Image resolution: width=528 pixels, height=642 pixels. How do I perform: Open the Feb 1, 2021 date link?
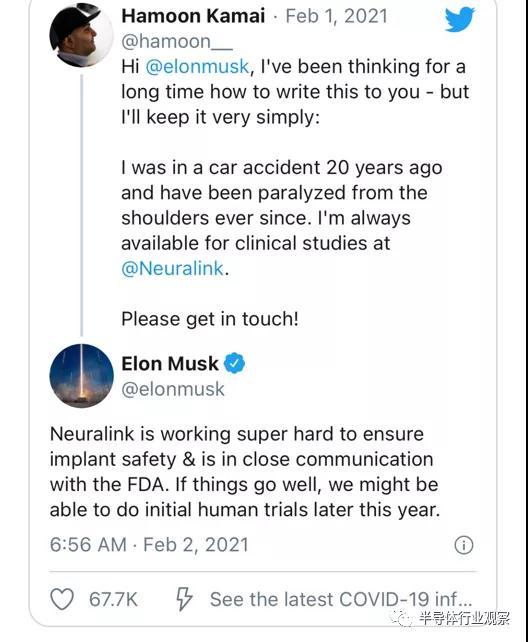coord(336,16)
